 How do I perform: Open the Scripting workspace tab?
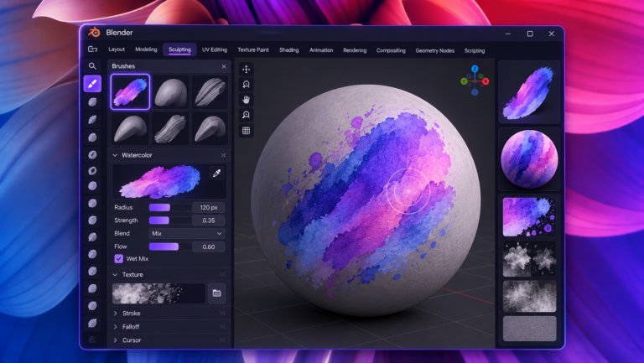point(475,50)
